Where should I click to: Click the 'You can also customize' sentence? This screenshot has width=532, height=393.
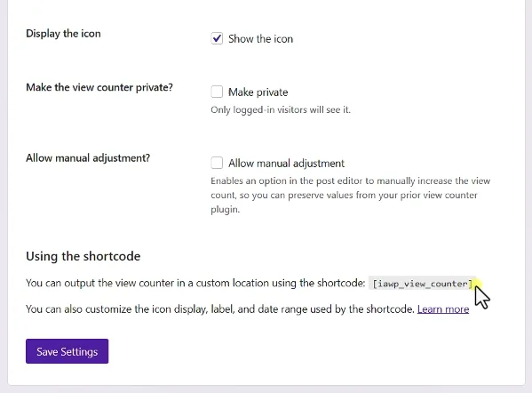point(220,309)
